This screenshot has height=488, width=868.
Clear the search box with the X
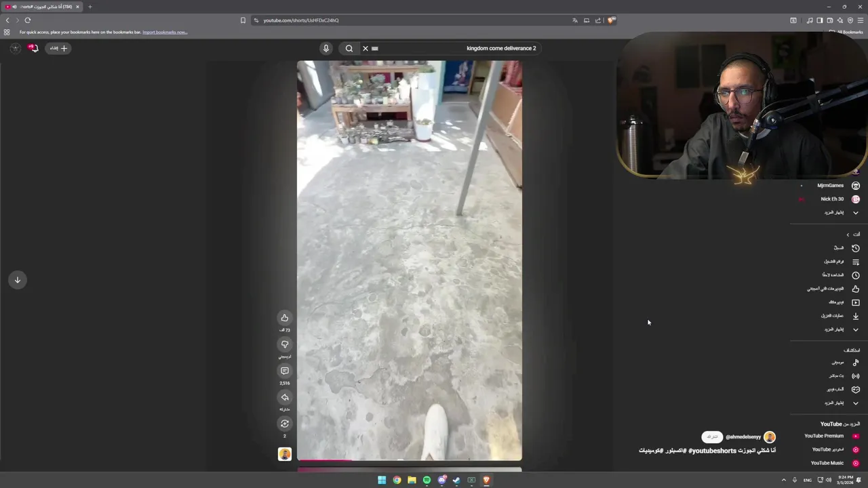click(366, 48)
